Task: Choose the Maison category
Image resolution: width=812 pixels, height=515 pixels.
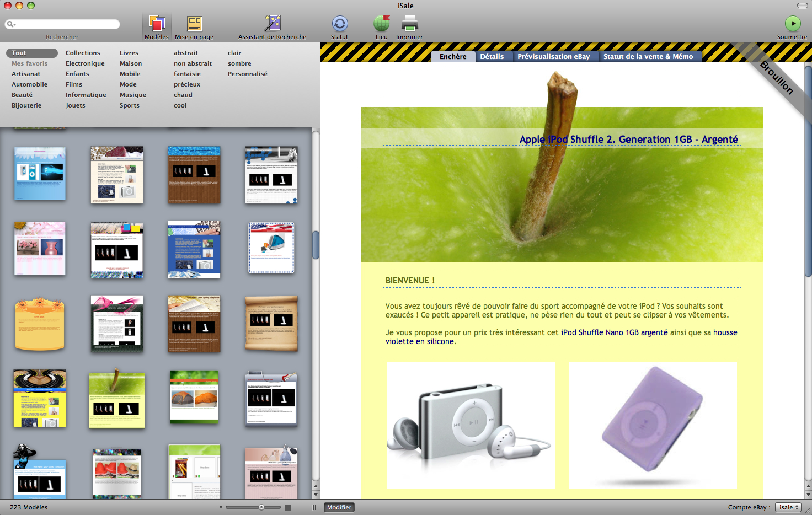Action: (131, 63)
